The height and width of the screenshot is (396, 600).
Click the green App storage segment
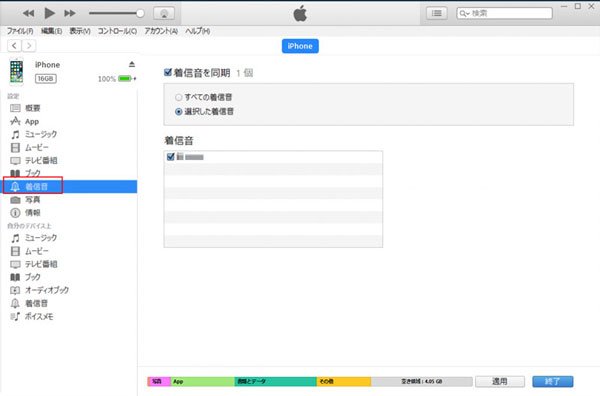point(202,381)
